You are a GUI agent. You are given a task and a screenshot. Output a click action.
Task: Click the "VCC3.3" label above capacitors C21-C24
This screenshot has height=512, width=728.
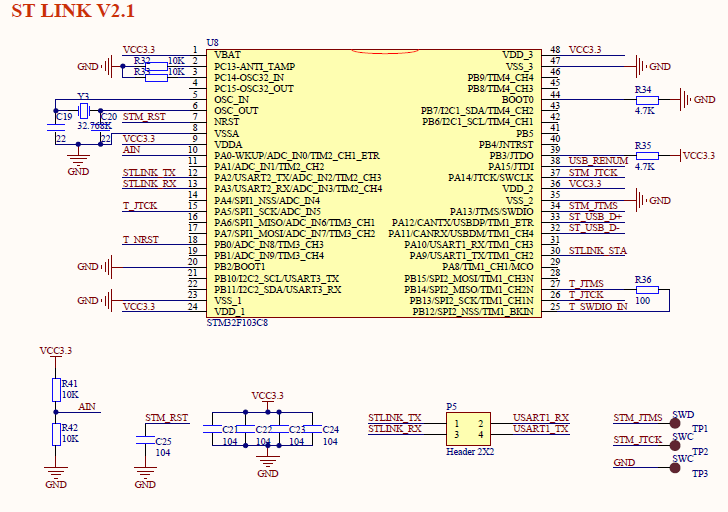click(267, 395)
